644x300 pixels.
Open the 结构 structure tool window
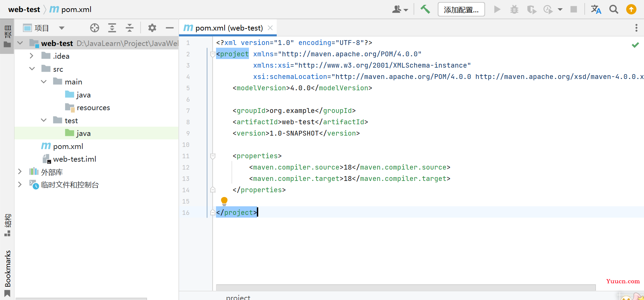pos(7,225)
